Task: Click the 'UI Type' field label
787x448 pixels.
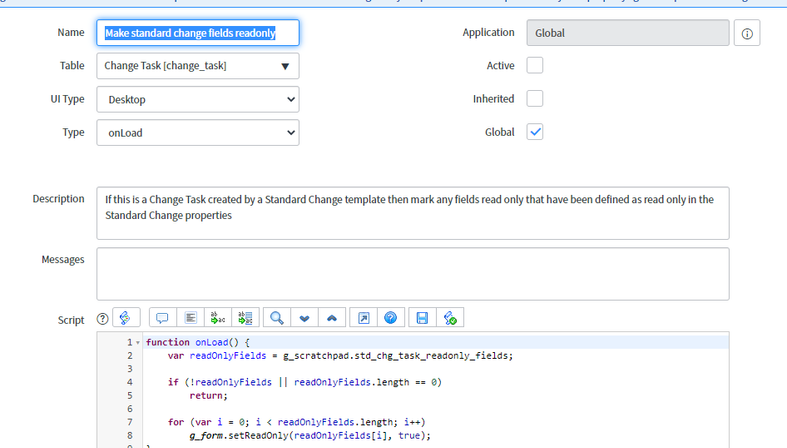Action: click(67, 99)
